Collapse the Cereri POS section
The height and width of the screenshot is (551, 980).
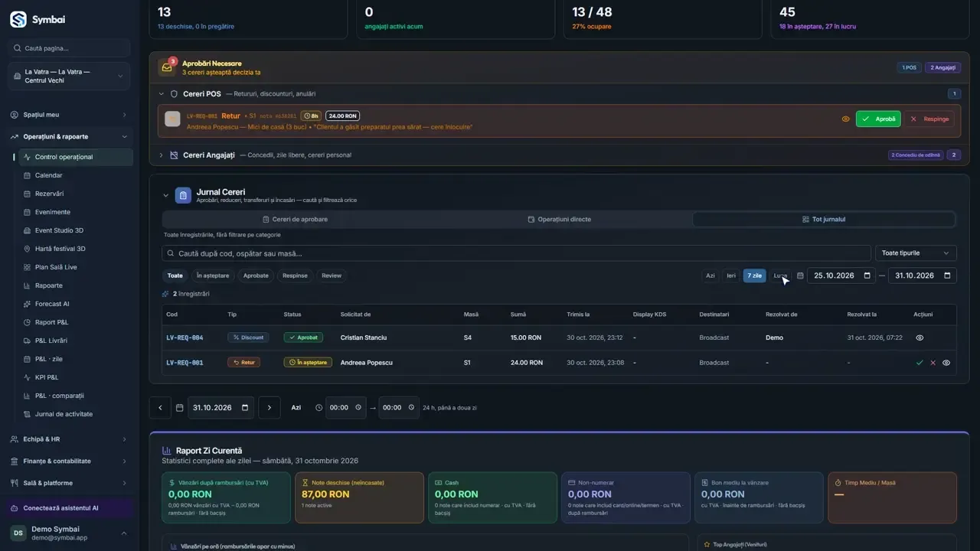click(x=162, y=94)
